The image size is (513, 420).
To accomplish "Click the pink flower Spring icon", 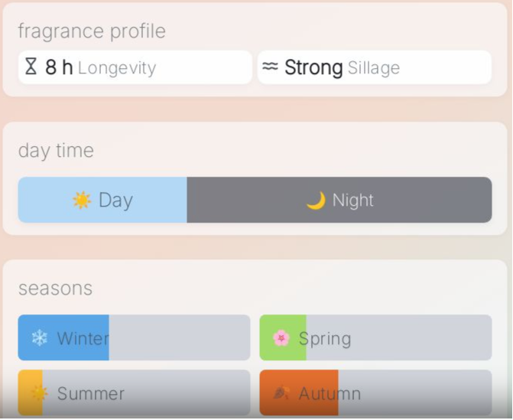I will [x=281, y=338].
